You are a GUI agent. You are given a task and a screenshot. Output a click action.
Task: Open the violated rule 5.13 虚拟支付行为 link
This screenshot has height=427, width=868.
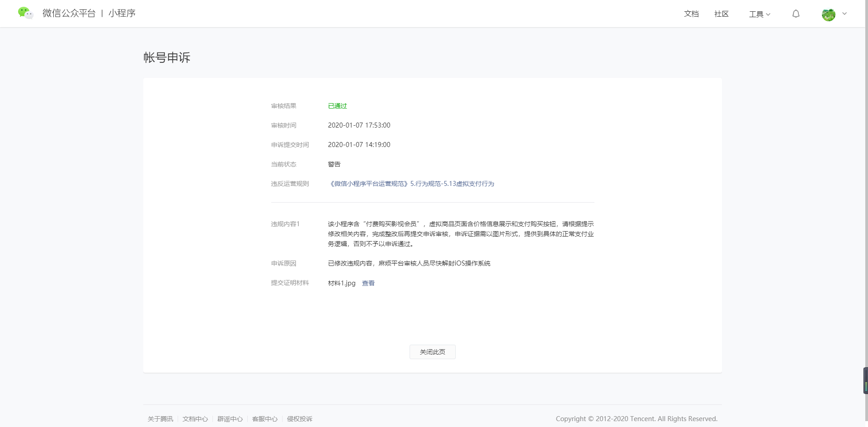tap(411, 184)
